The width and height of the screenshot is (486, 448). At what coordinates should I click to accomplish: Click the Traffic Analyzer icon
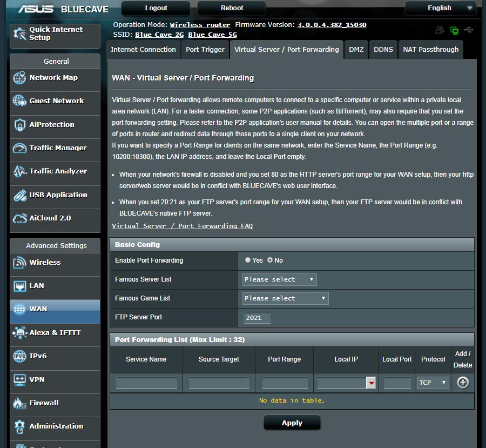[x=19, y=171]
